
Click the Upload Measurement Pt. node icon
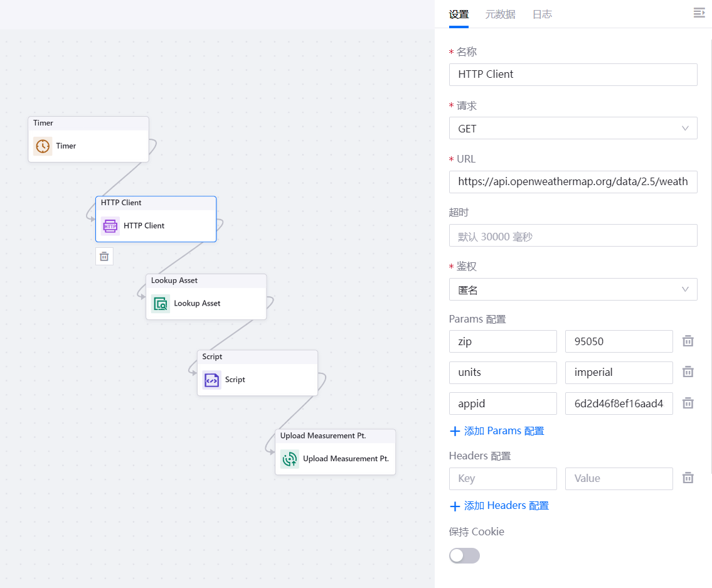pyautogui.click(x=290, y=459)
